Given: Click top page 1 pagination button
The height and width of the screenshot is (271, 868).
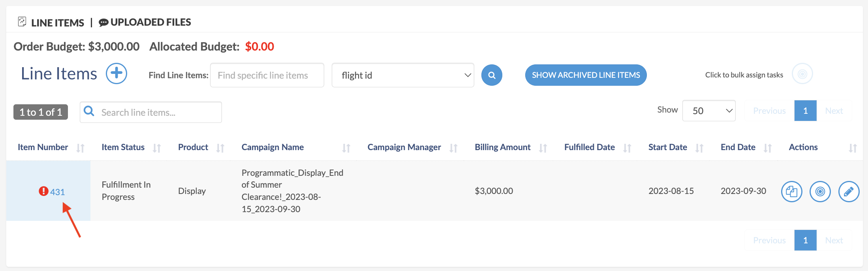Looking at the screenshot, I should point(806,111).
